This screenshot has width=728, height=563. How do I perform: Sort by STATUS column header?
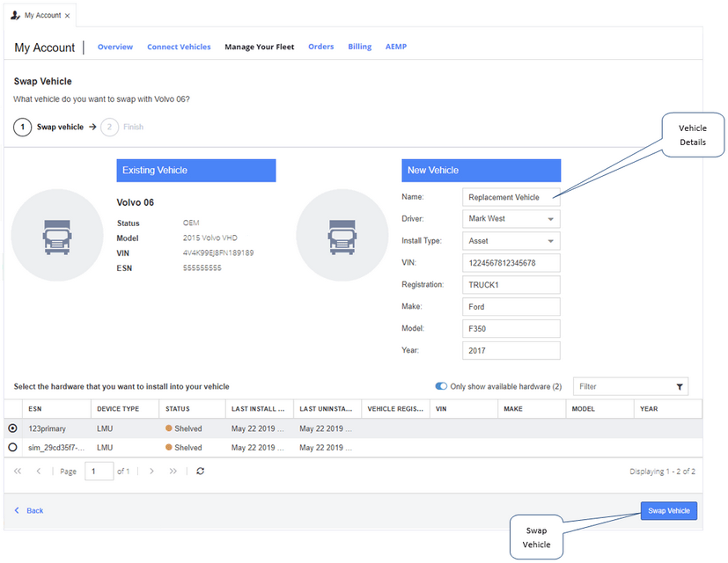pos(193,409)
